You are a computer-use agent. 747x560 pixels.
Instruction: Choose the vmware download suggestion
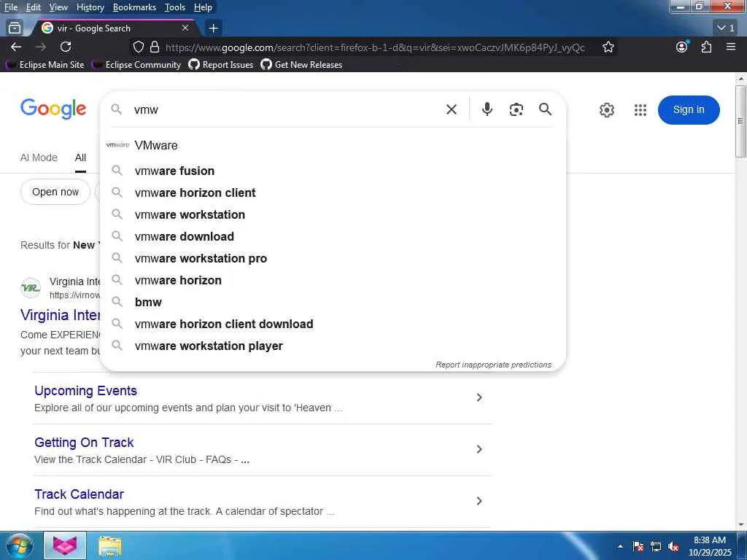[x=333, y=237]
